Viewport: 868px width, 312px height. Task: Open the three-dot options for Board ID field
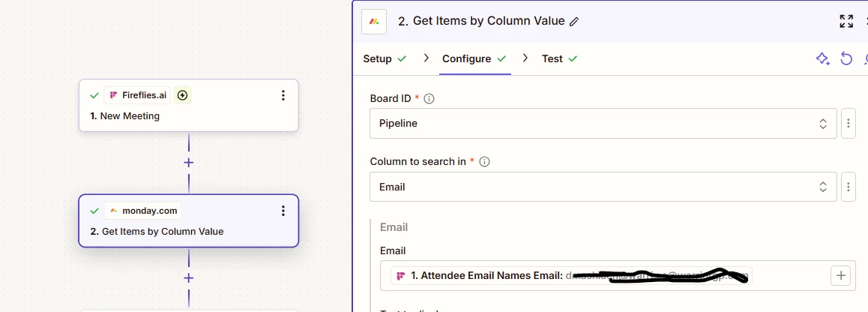coord(848,123)
